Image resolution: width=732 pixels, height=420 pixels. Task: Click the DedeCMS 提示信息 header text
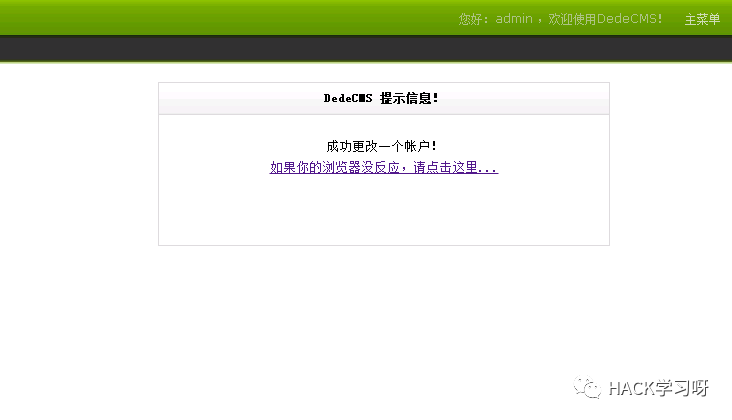[381, 98]
